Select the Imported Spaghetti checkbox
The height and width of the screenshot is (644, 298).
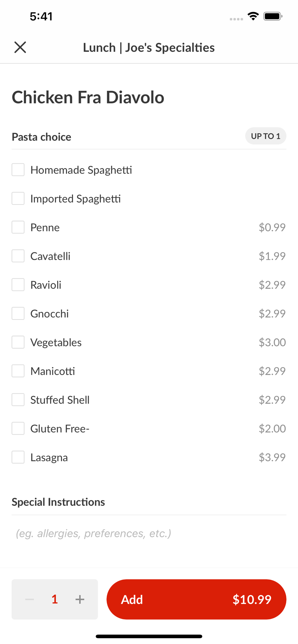(x=18, y=198)
